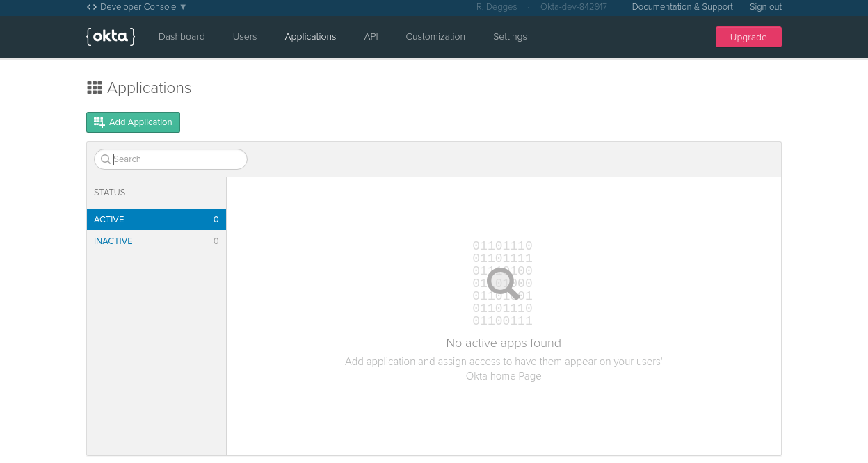Expand the Developer Console dropdown arrow
868x463 pixels.
click(x=183, y=7)
